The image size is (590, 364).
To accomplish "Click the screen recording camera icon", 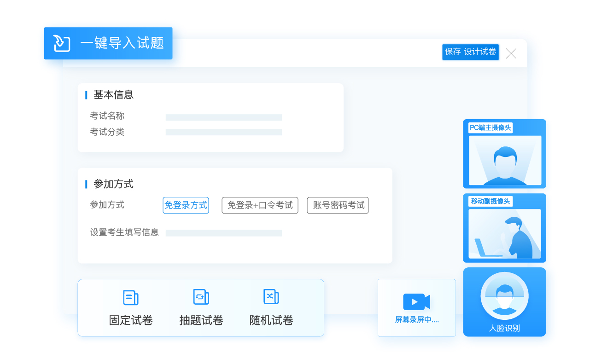I will 416,302.
